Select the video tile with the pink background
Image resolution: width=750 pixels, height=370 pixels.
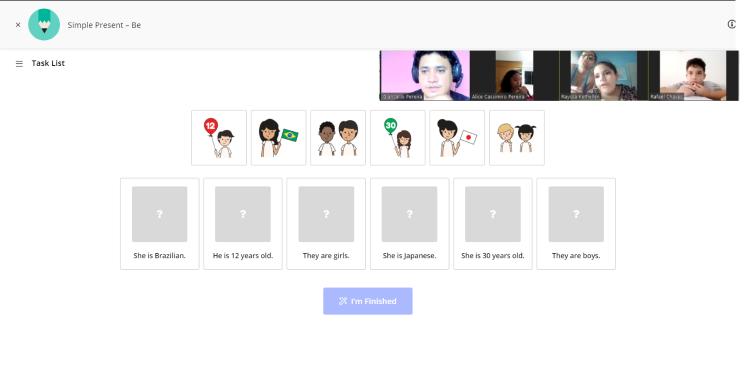pyautogui.click(x=425, y=76)
